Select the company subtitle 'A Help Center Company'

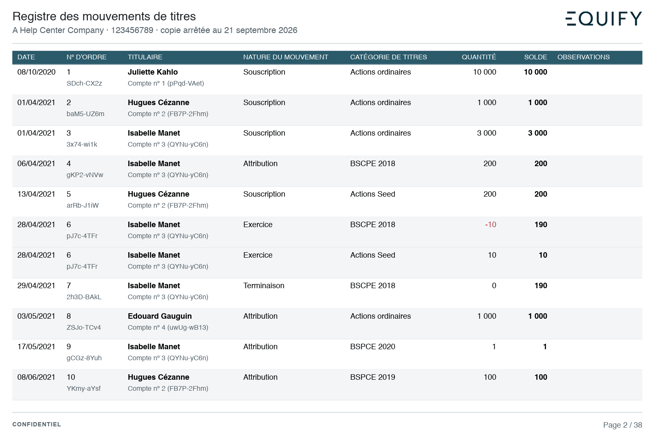pos(58,30)
